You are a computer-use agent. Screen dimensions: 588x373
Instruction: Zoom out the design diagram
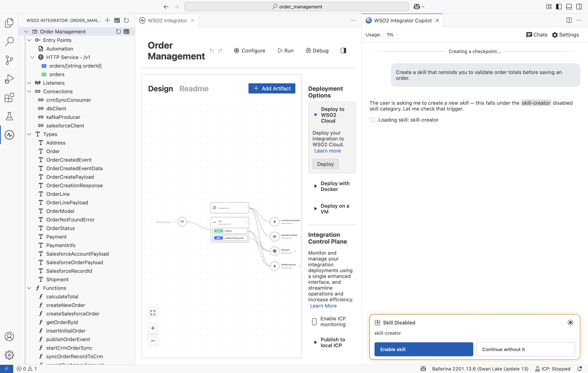click(x=153, y=341)
